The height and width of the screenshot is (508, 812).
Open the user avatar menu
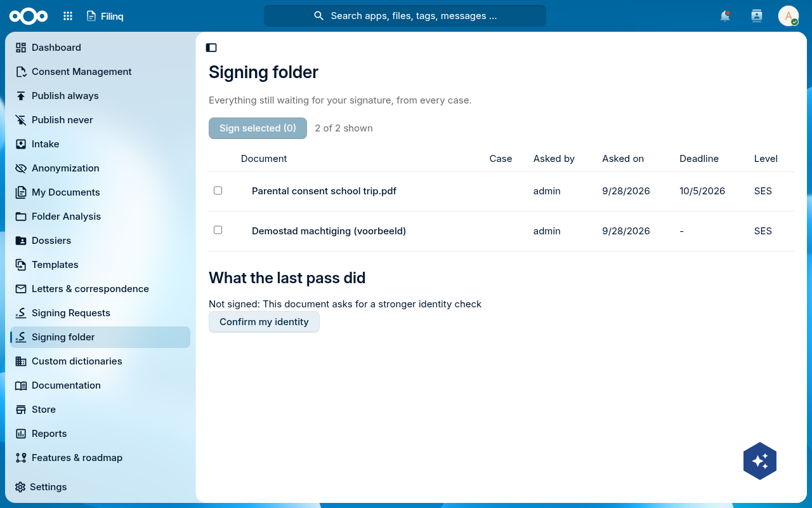789,16
